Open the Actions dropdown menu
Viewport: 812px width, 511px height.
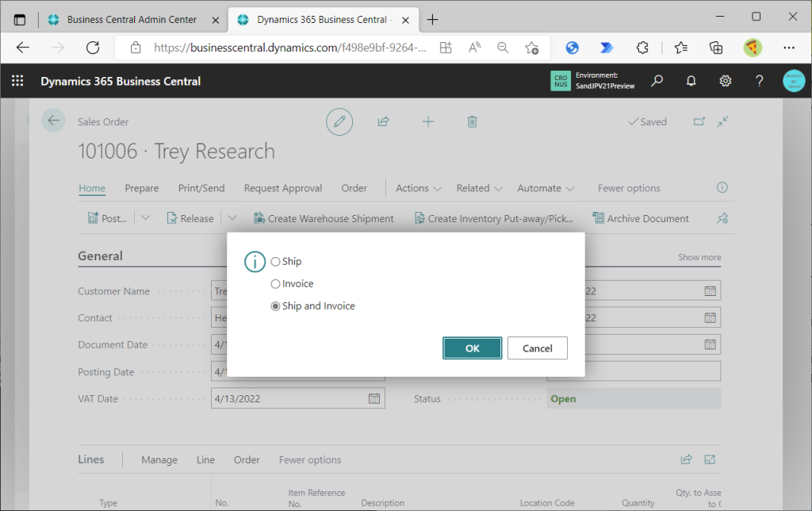pyautogui.click(x=419, y=188)
